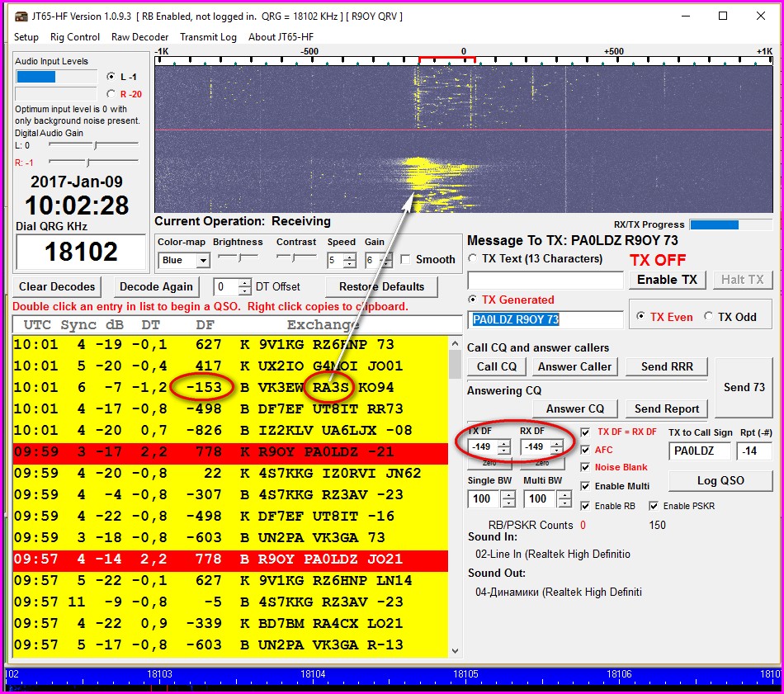Open the Transmit Log menu
Viewport: 784px width, 694px height.
[208, 37]
